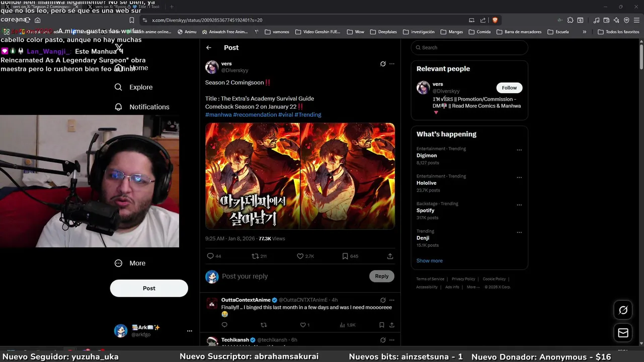This screenshot has height=362, width=644.
Task: Open Notifications in sidebar
Action: (x=142, y=107)
